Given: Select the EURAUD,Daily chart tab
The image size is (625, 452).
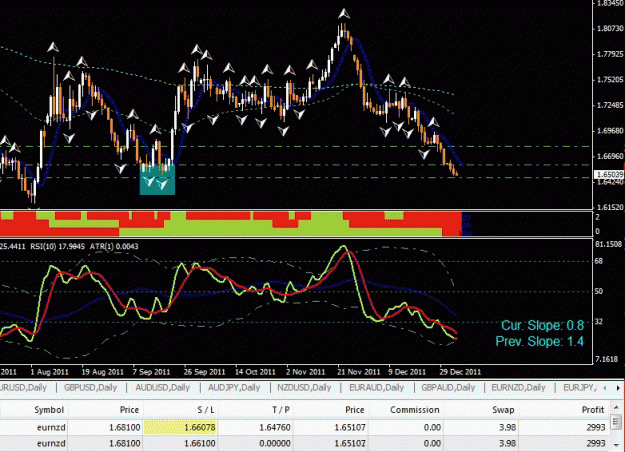Looking at the screenshot, I should click(376, 387).
